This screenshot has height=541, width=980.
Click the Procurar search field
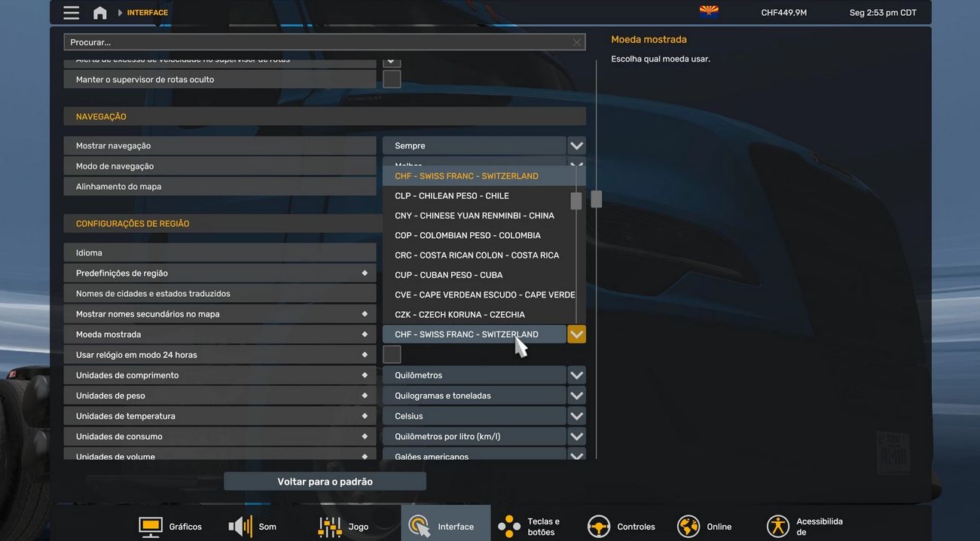coord(316,42)
